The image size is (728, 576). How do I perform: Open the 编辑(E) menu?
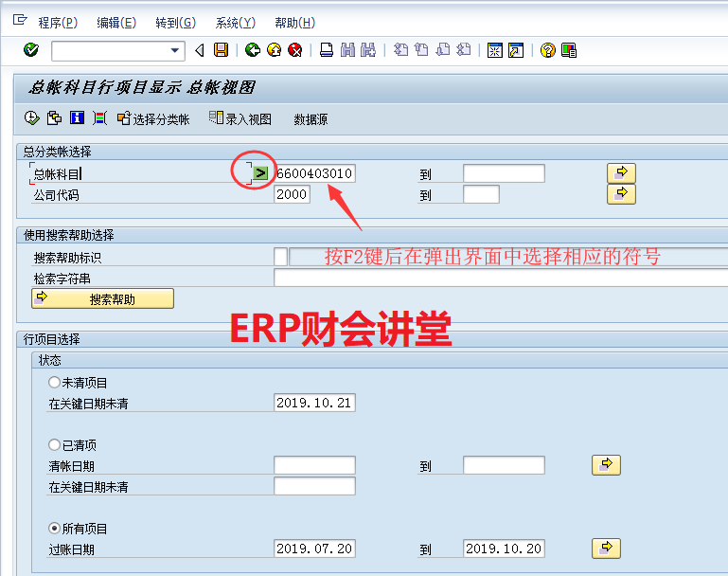click(116, 23)
